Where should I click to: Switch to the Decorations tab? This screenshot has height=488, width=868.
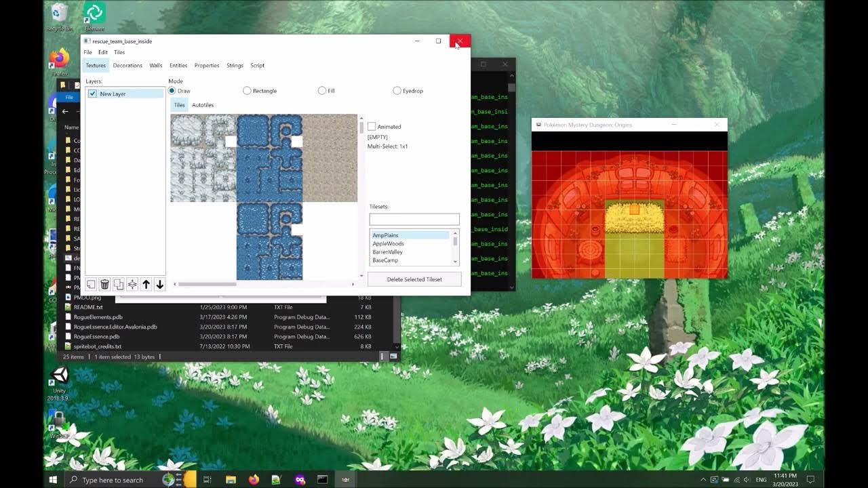[127, 66]
